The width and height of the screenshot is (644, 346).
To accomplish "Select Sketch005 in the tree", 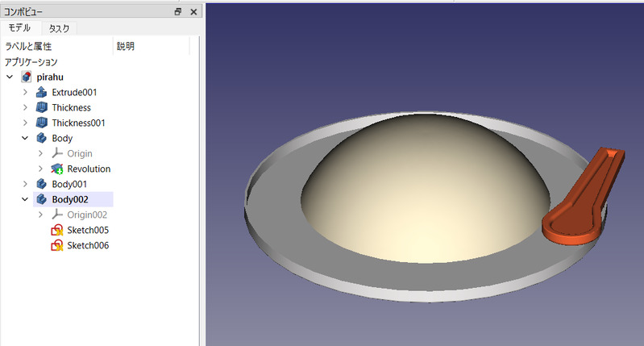I will tap(88, 230).
